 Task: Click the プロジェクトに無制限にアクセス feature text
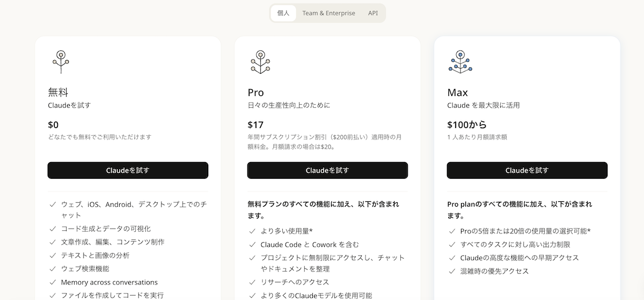(x=333, y=263)
